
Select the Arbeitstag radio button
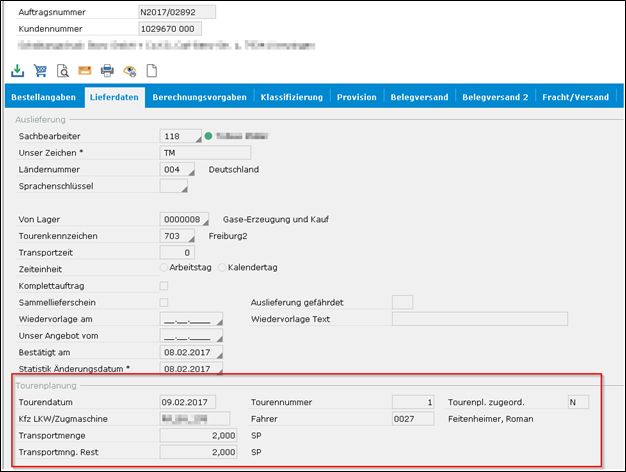165,268
